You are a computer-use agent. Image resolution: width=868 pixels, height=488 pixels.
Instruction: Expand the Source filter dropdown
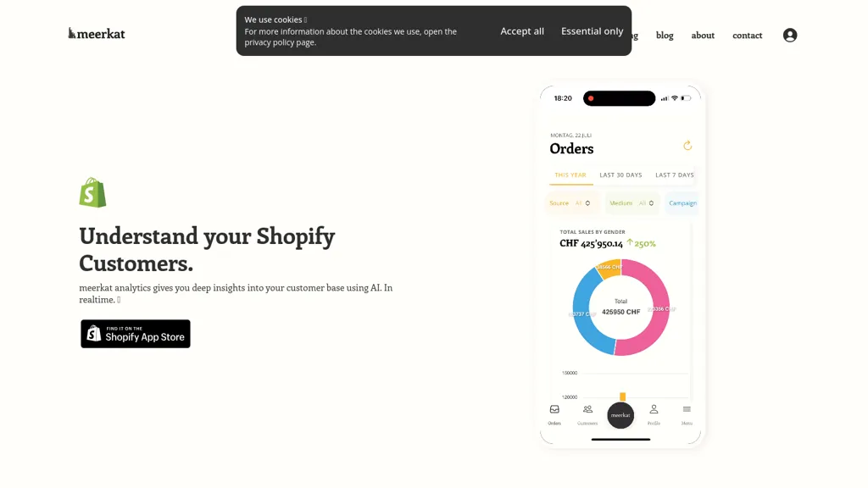tap(570, 203)
